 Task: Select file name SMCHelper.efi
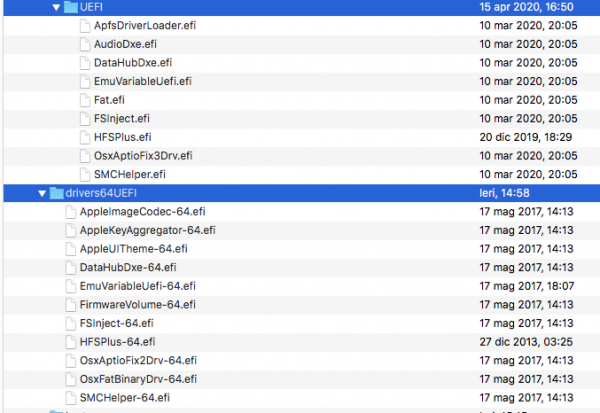[x=130, y=175]
